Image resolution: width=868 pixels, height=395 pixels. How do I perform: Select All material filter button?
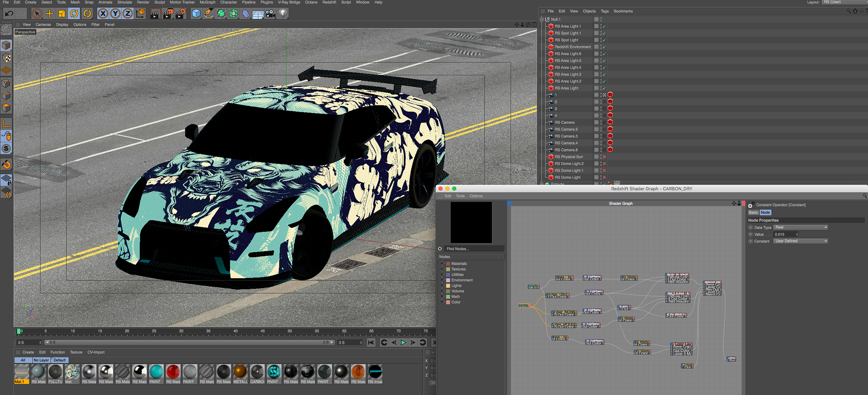tap(23, 360)
